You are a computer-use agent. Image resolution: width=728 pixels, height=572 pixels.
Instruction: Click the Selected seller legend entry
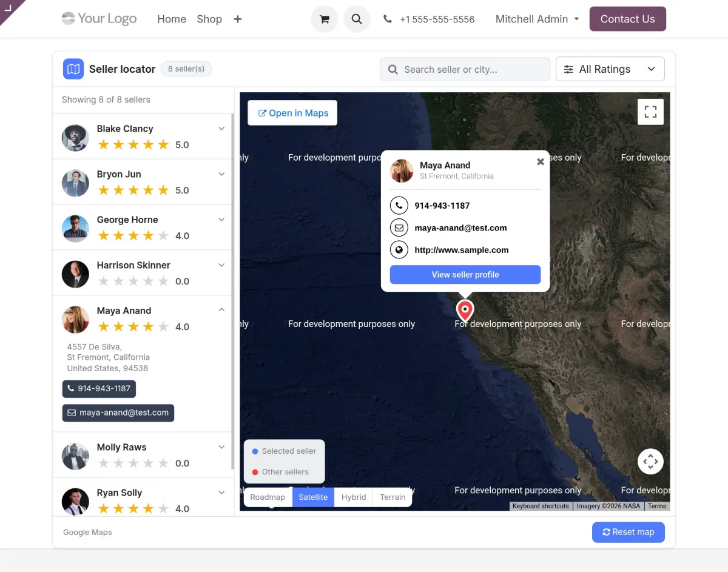(x=284, y=451)
